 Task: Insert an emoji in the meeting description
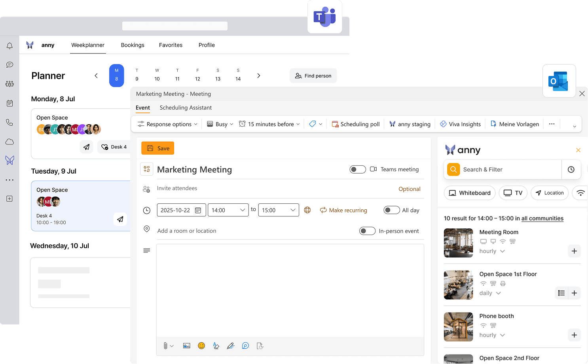(x=201, y=345)
